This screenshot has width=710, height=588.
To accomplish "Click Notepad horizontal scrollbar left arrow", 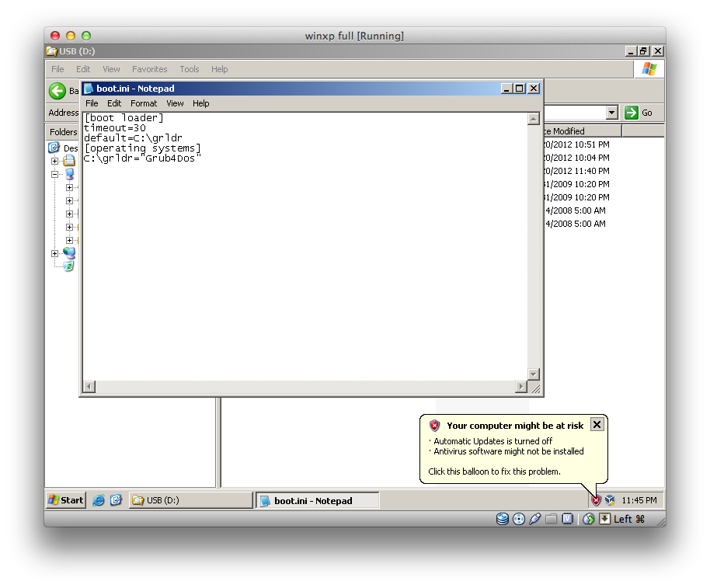I will [89, 387].
